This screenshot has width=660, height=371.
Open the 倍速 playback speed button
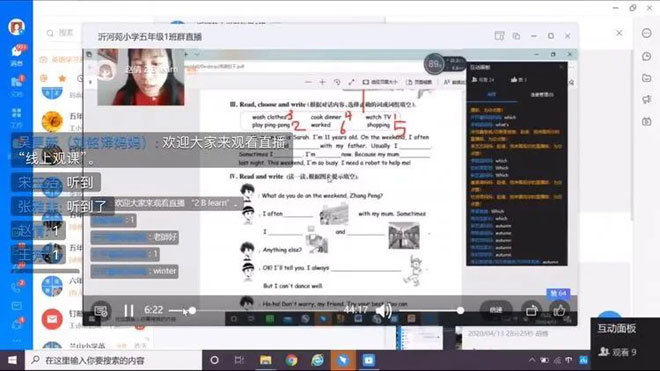tap(496, 310)
